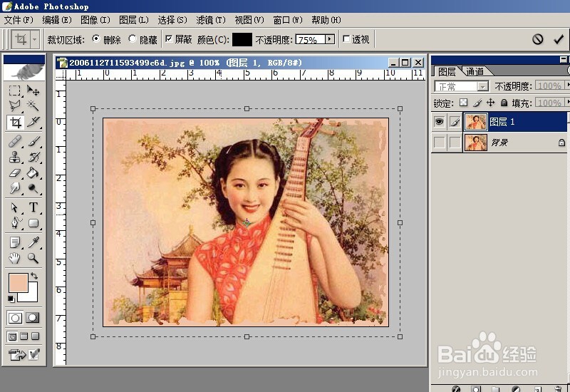
Task: Select the Crop tool in toolbox
Action: 15,122
